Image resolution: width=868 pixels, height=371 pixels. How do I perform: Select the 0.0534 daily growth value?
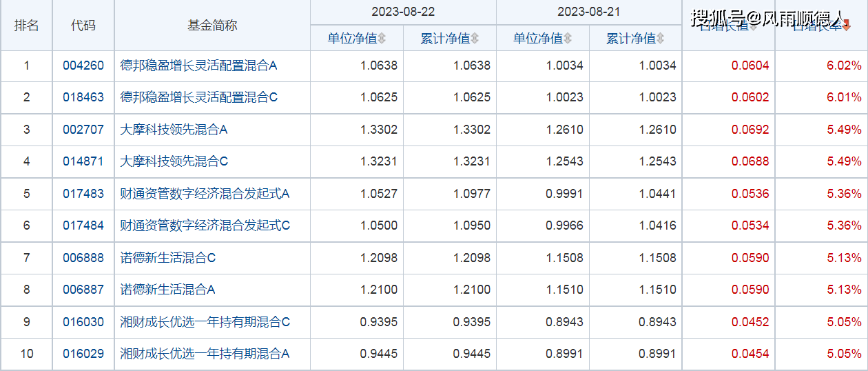(x=750, y=225)
